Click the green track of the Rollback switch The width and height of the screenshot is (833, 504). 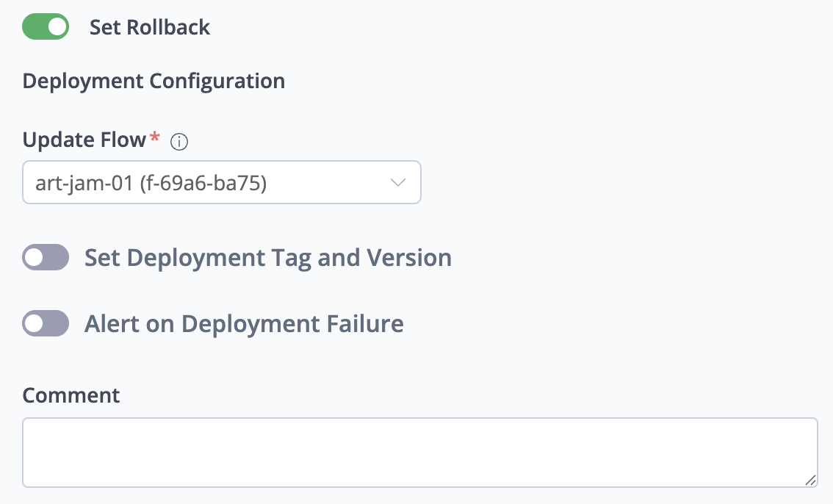34,28
